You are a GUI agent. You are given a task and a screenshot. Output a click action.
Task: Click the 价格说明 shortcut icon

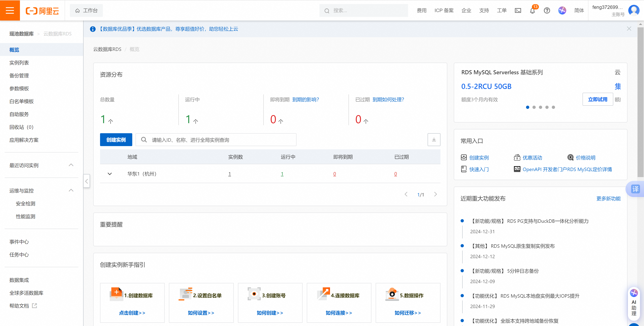[570, 157]
